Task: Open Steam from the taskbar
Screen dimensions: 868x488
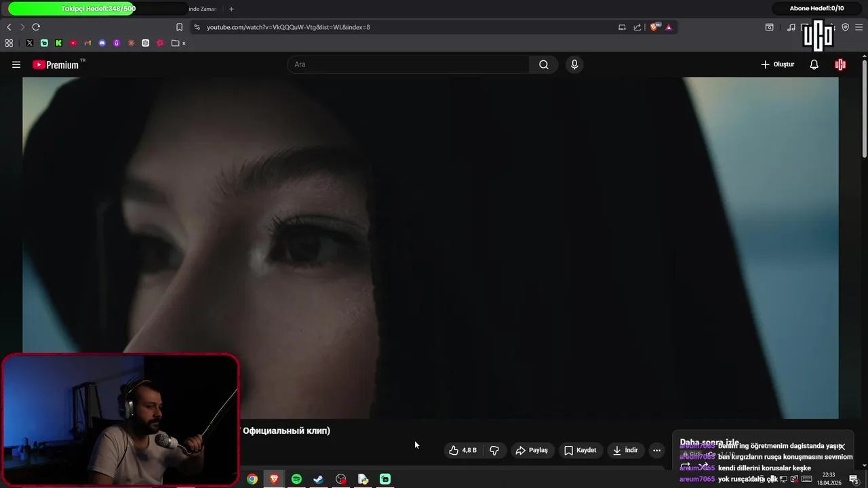Action: pyautogui.click(x=318, y=479)
